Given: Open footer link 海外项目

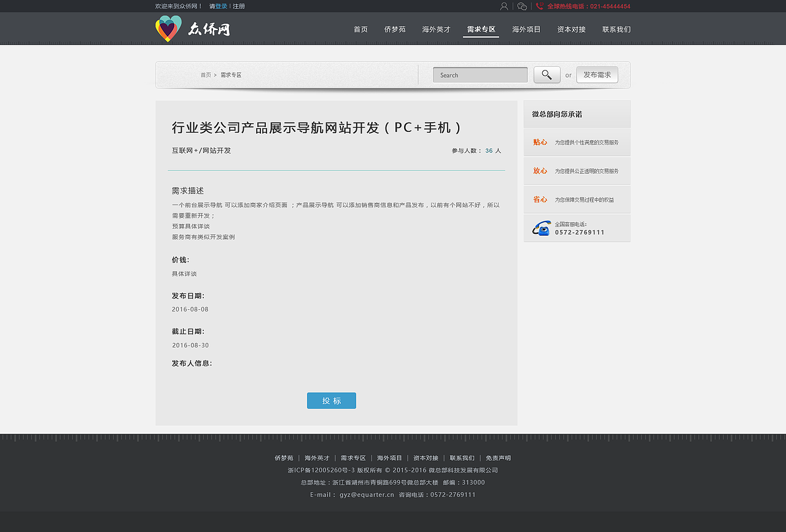Looking at the screenshot, I should (x=389, y=458).
